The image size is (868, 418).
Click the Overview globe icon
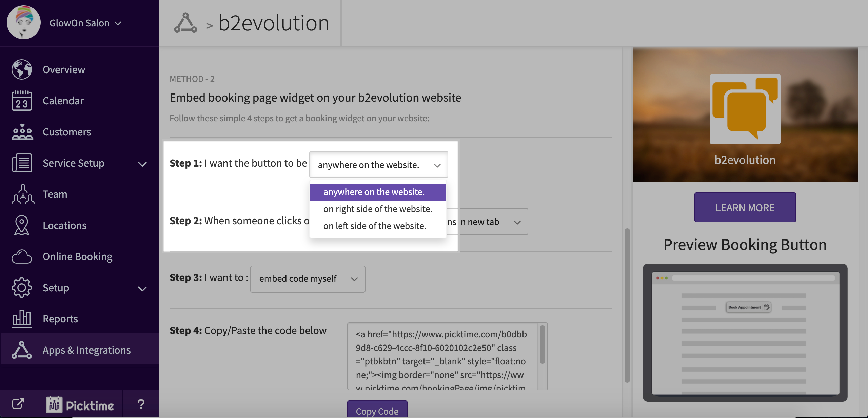tap(22, 69)
